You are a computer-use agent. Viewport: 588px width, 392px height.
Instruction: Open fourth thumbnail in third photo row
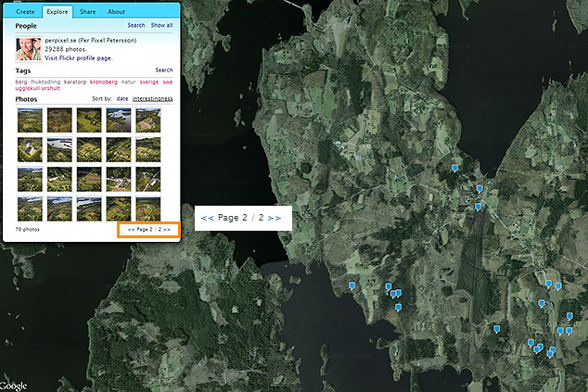click(x=119, y=179)
